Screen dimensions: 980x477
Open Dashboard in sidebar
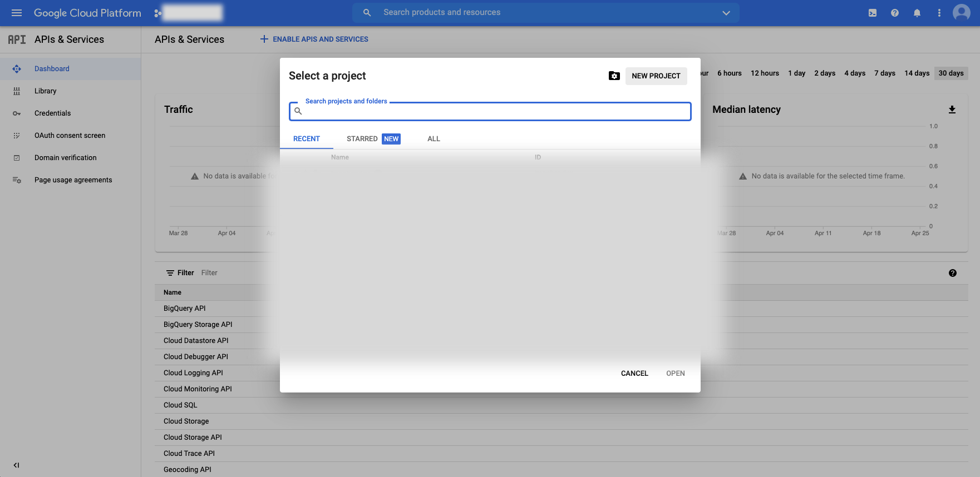coord(52,69)
